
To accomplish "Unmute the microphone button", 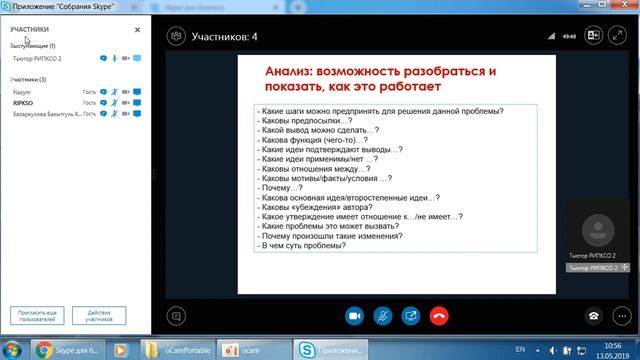I will (382, 316).
